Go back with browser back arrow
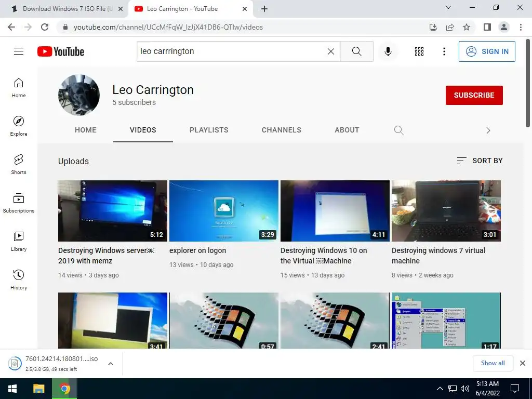The width and height of the screenshot is (532, 399). pos(11,27)
